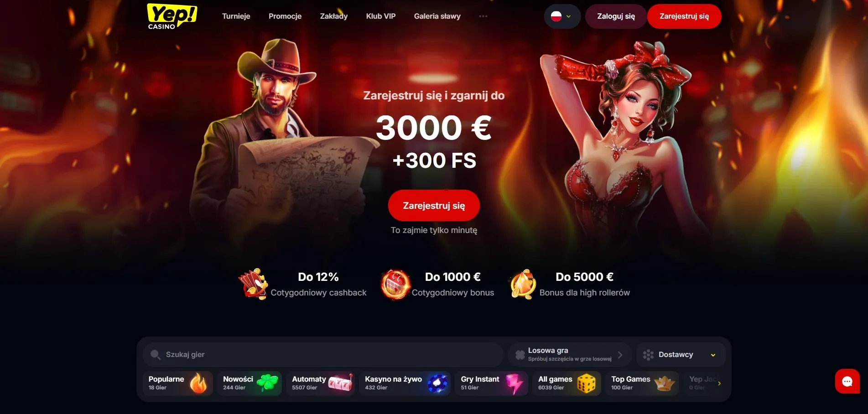Screen dimensions: 868x414
Task: Open more navigation options ellipsis
Action: 483,16
